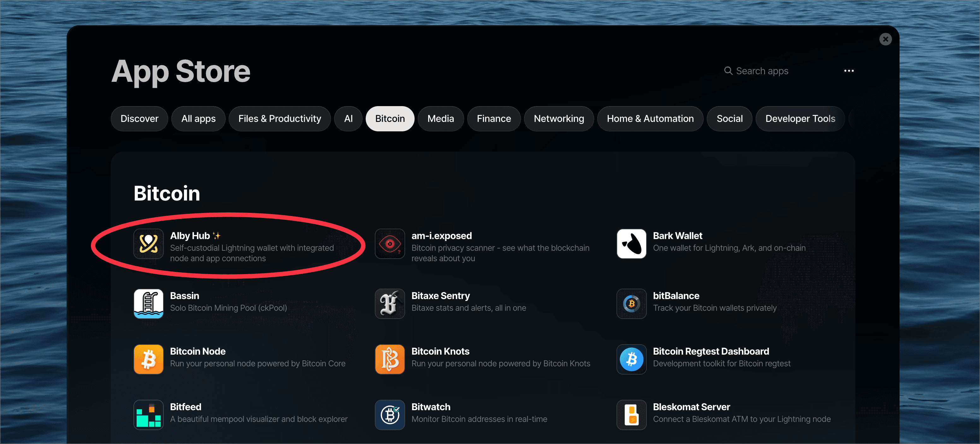980x444 pixels.
Task: Open the Bitaxe Sentry title link
Action: pyautogui.click(x=440, y=296)
